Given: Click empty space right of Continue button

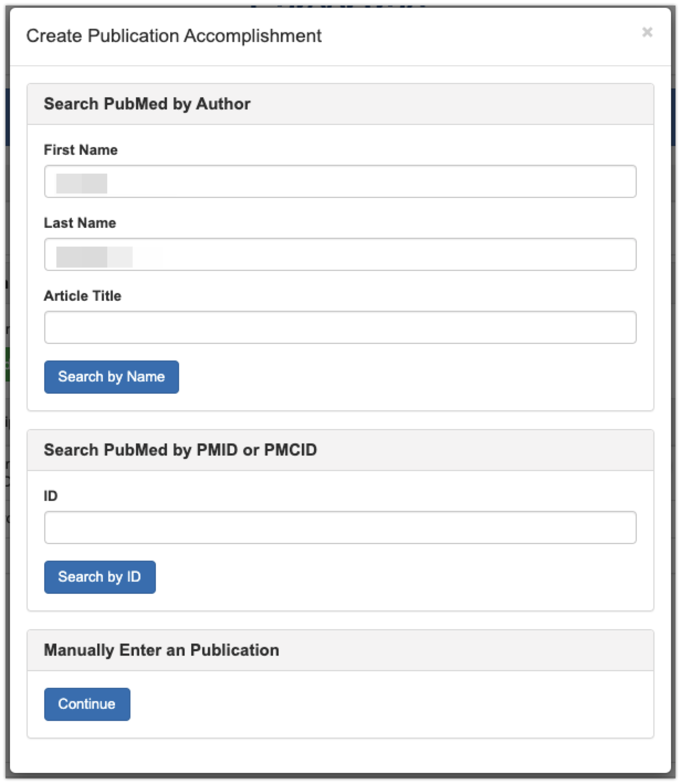Looking at the screenshot, I should click(387, 704).
